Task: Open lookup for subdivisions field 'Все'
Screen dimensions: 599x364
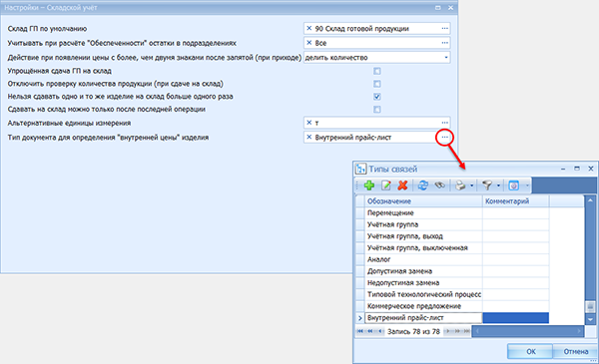Action: [x=444, y=43]
